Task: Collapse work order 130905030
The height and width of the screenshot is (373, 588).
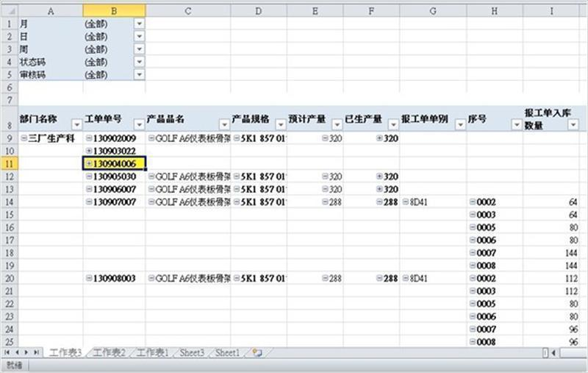Action: (x=89, y=177)
